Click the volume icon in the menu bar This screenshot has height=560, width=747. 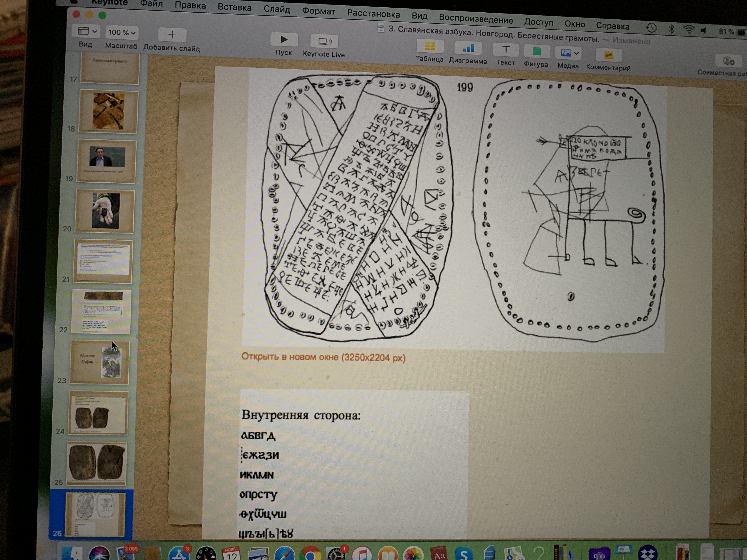tap(704, 31)
